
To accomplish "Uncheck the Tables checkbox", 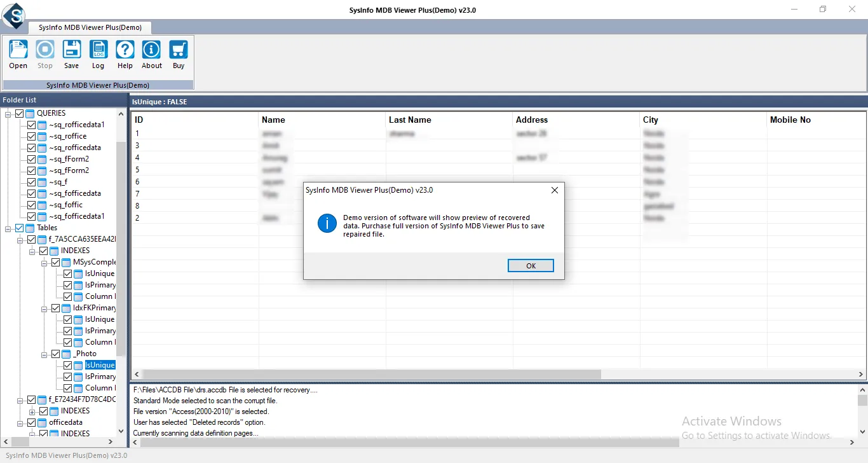I will coord(19,228).
